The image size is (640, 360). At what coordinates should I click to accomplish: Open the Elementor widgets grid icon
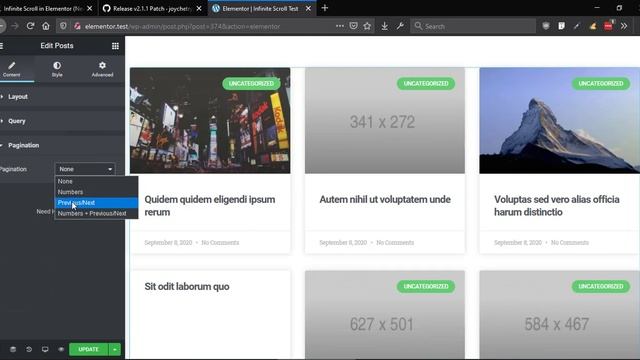[115, 46]
